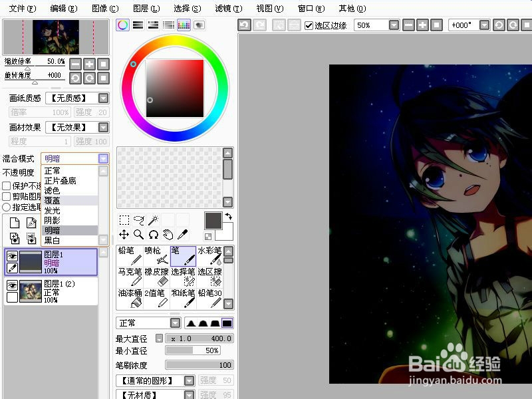Select the move layer tool
The width and height of the screenshot is (532, 399).
(x=124, y=235)
